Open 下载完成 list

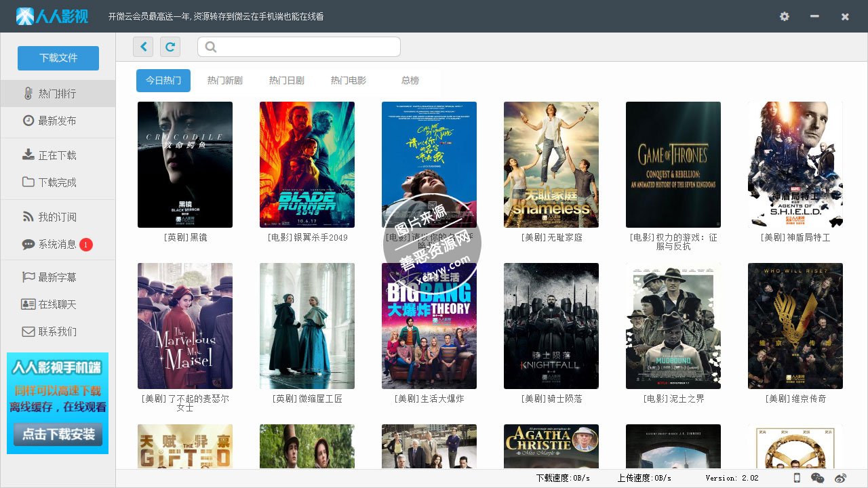point(58,182)
